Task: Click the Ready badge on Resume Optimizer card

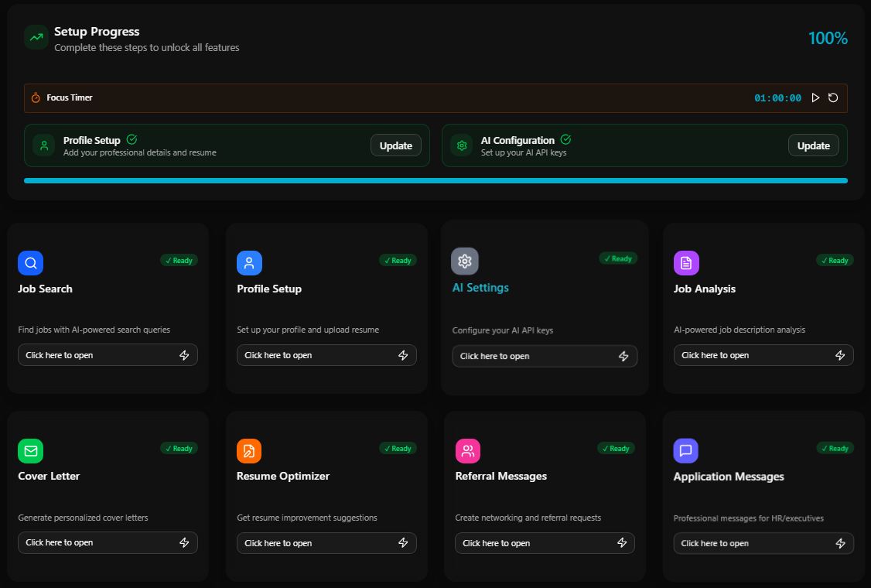Action: click(x=398, y=448)
